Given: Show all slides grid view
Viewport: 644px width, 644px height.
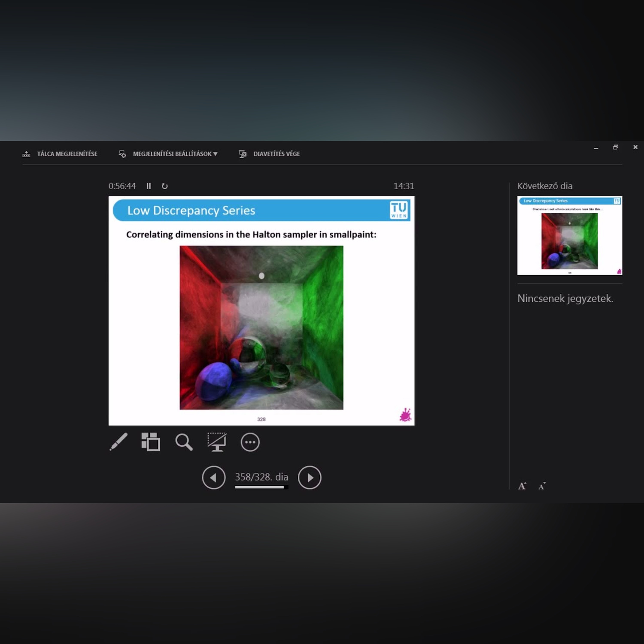Looking at the screenshot, I should click(151, 442).
